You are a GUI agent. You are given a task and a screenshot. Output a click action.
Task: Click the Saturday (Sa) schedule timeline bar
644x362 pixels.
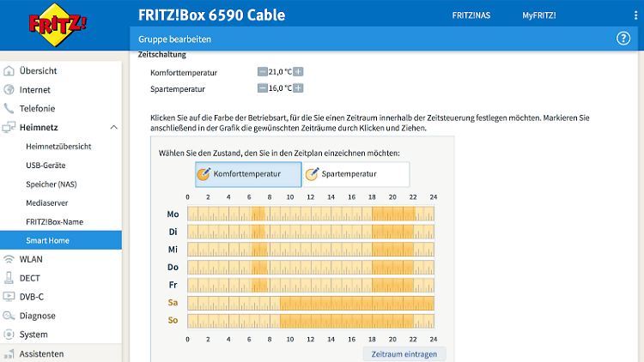coord(311,303)
